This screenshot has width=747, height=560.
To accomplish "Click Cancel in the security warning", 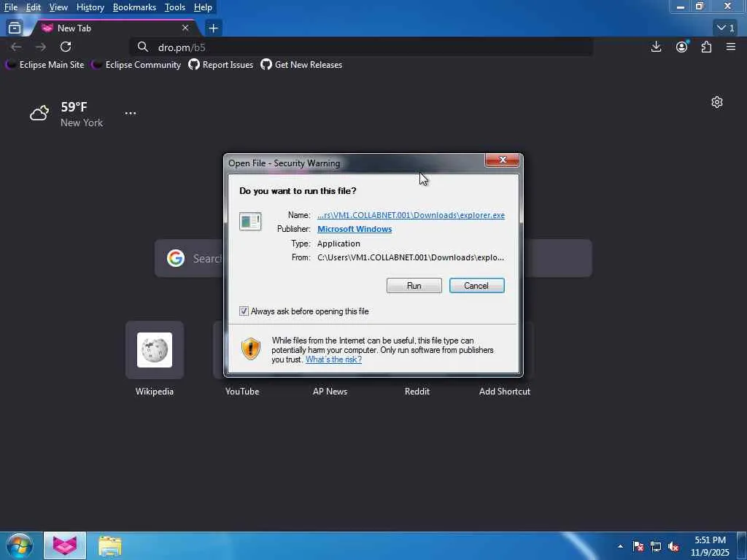I will click(x=476, y=286).
